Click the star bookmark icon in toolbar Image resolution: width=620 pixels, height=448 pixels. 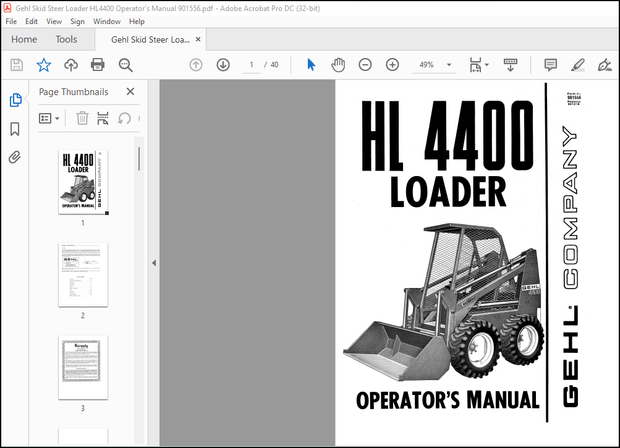[x=43, y=65]
